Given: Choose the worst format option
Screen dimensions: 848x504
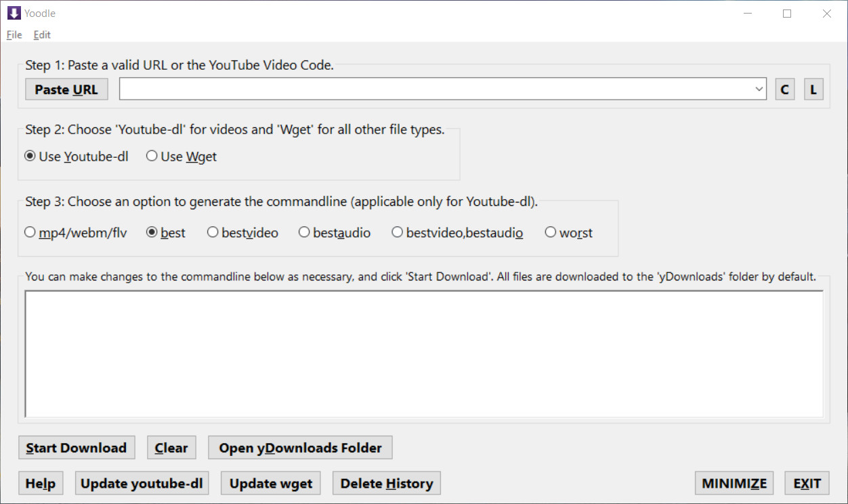Looking at the screenshot, I should tap(569, 232).
